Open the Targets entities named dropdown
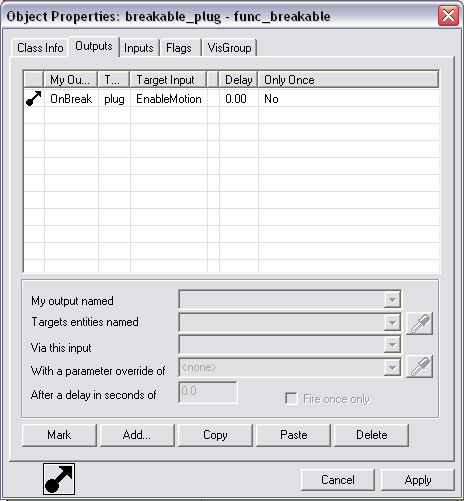The height and width of the screenshot is (501, 464). tap(392, 322)
